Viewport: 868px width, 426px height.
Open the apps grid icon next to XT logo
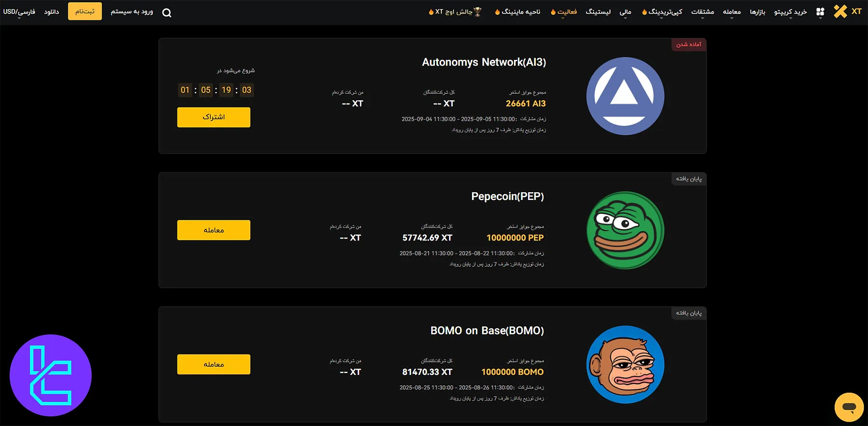point(820,12)
